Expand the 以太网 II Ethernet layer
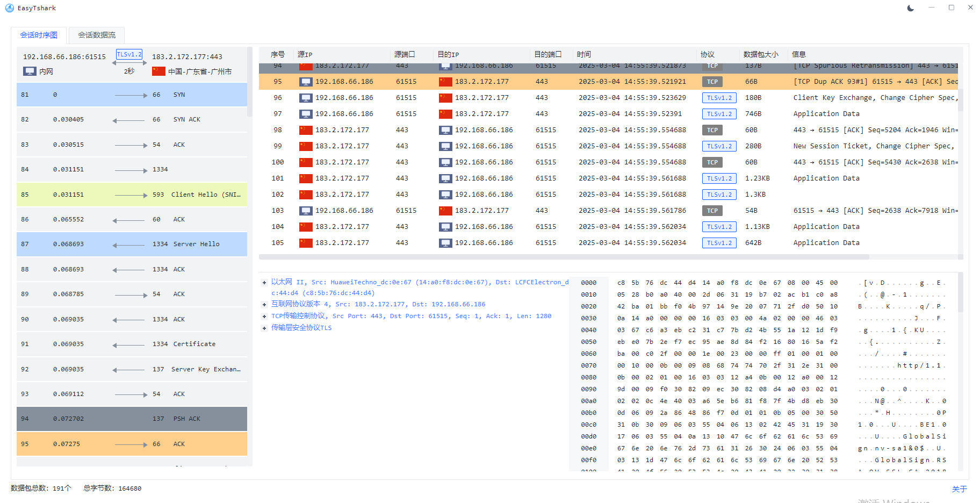980x503 pixels. coord(264,283)
